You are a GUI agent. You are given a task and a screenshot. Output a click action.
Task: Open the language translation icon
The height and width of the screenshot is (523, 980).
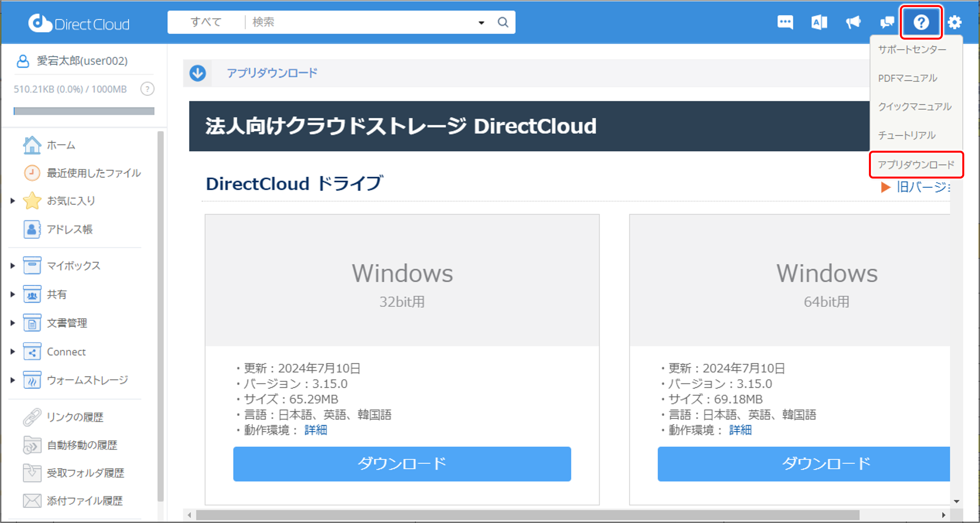[x=819, y=22]
